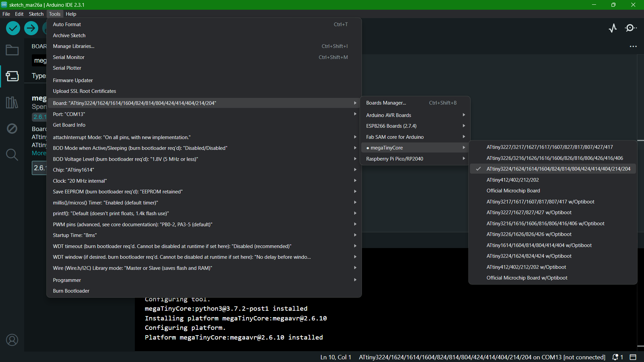
Task: Click the user account icon
Action: click(x=12, y=340)
